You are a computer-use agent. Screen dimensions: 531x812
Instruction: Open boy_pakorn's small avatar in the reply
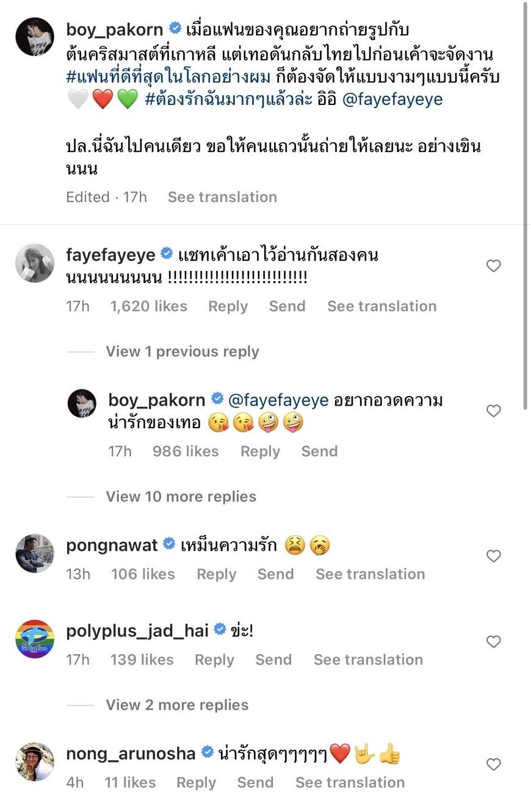coord(82,403)
